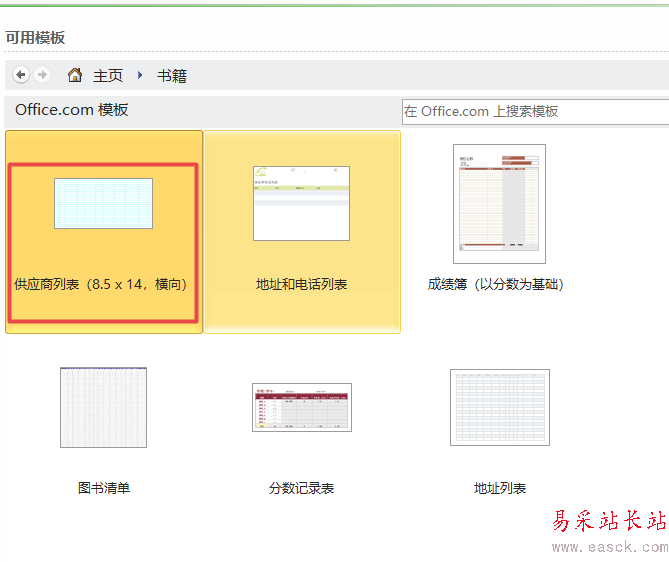Viewport: 669px width, 562px height.
Task: Select 书籍 in the breadcrumb path
Action: pos(172,76)
